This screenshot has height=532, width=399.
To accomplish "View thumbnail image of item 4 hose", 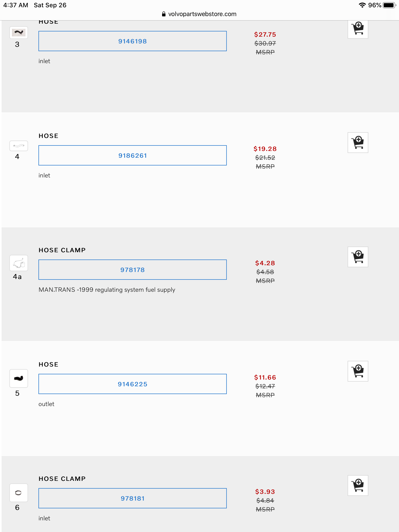I will [x=19, y=146].
